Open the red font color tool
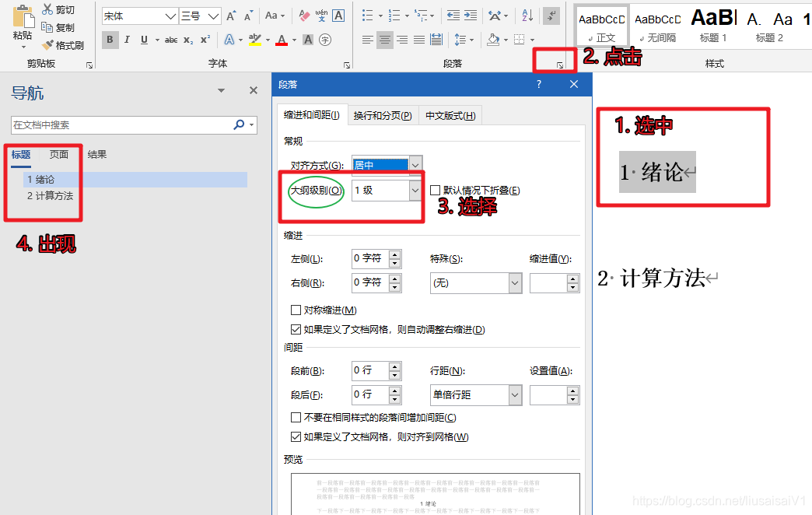This screenshot has width=812, height=515. 280,40
